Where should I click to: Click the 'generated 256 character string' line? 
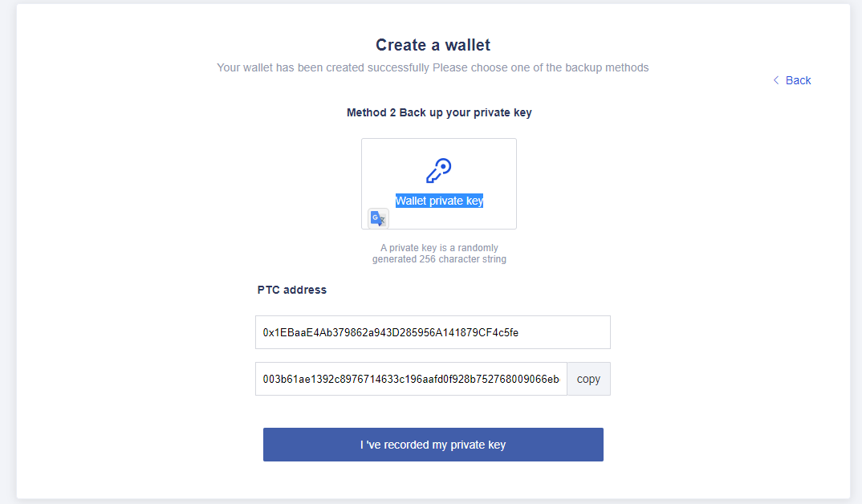(x=439, y=259)
